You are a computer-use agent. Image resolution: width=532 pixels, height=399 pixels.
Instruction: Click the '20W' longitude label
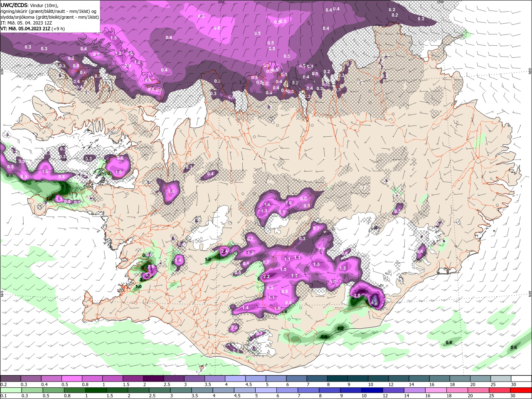pyautogui.click(x=221, y=2)
